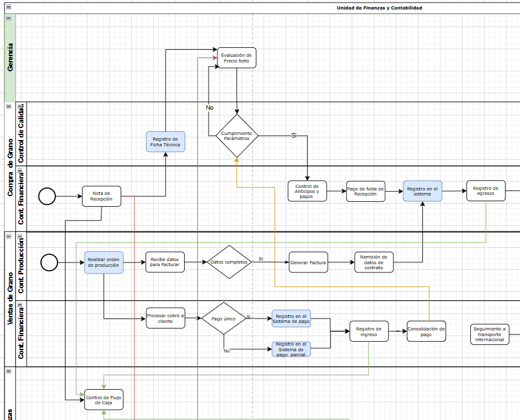Collapse the Ventas de Grano pool
The height and width of the screenshot is (420, 520).
tap(8, 235)
